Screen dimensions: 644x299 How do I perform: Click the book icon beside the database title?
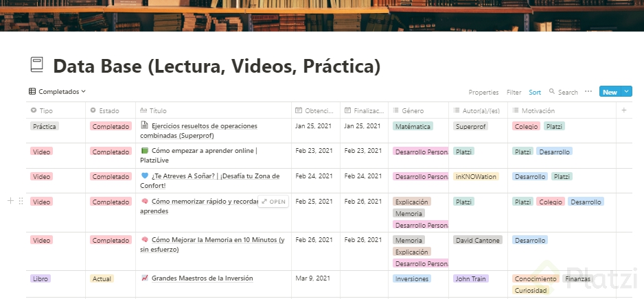pos(37,66)
